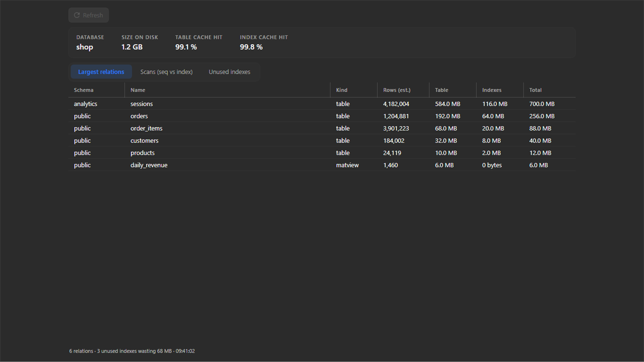
Task: Select the daily_revenue name cell
Action: (x=149, y=165)
